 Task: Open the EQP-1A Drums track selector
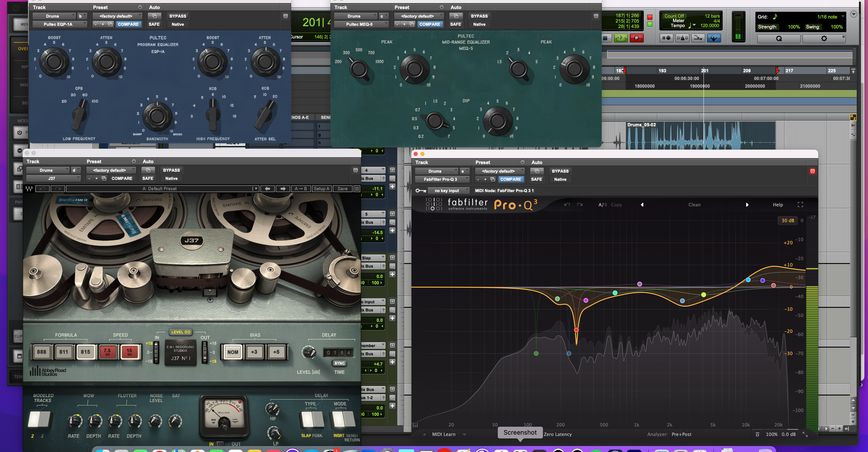coord(54,16)
